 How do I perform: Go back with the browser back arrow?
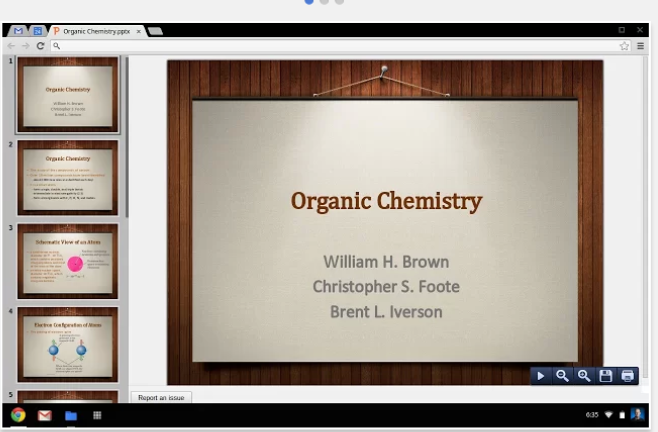point(11,46)
